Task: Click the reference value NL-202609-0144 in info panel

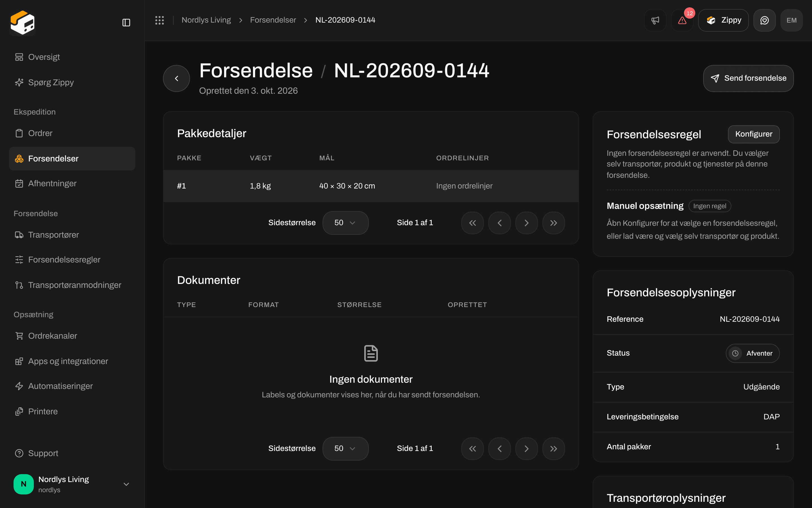Action: point(749,319)
